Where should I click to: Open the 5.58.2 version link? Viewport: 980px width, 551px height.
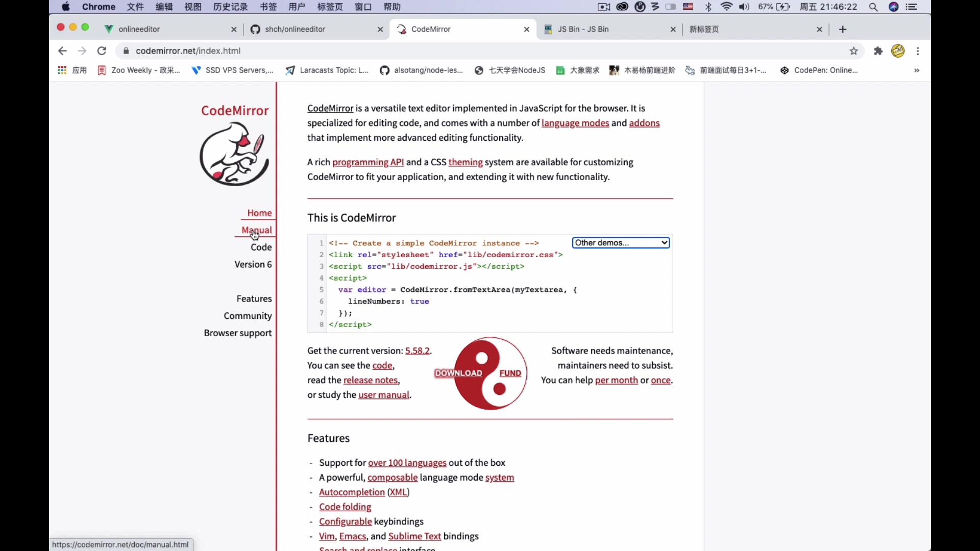(418, 351)
